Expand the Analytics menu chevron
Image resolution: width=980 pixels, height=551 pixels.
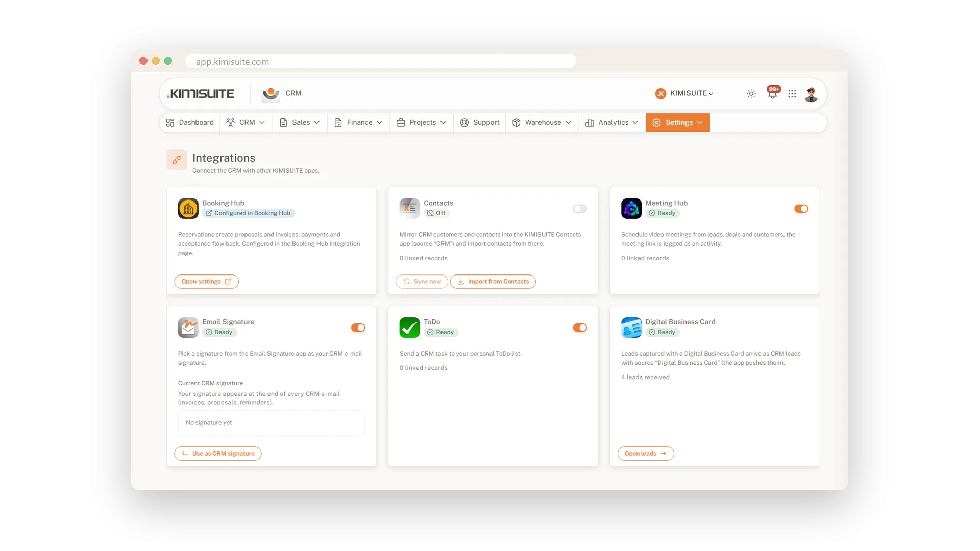(635, 123)
